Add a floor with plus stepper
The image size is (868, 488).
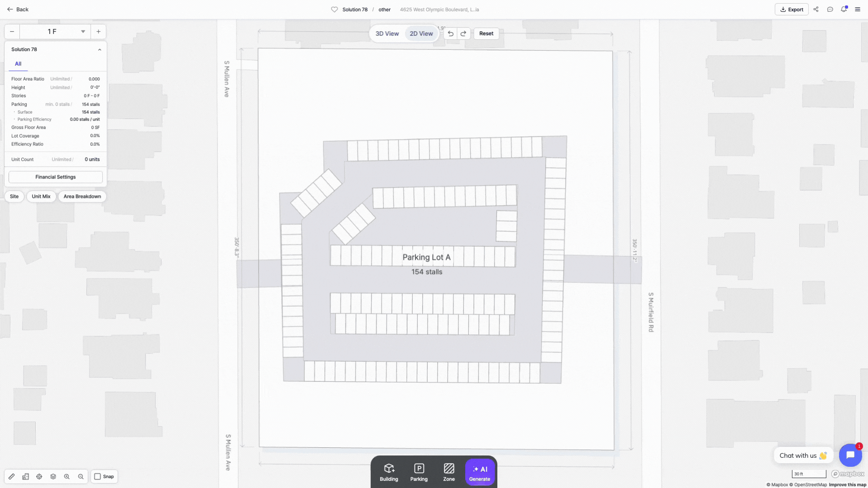click(99, 32)
